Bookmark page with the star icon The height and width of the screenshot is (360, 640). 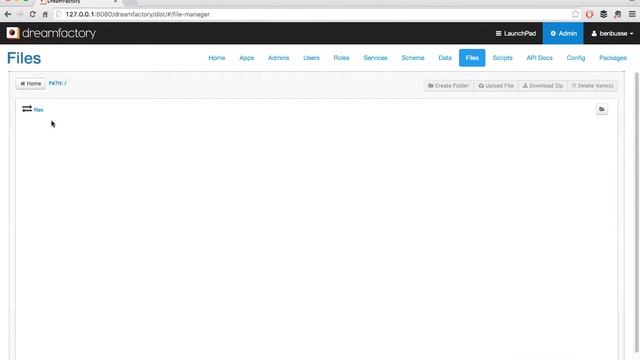575,14
